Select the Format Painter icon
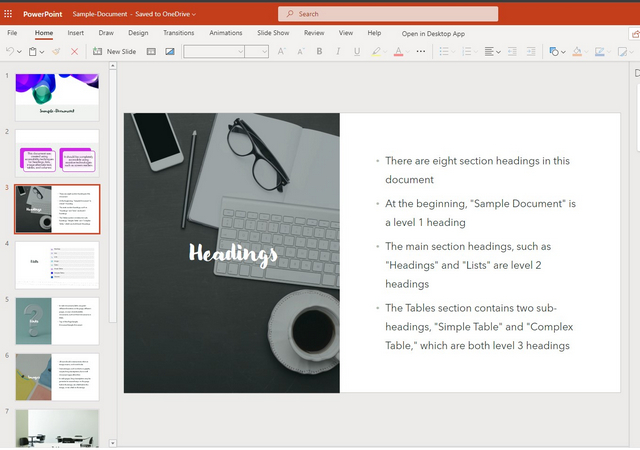Viewport: 640px width, 450px height. (56, 51)
